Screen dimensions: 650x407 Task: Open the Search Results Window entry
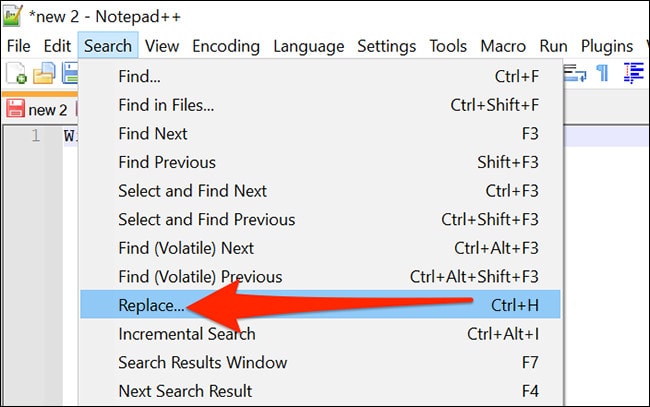point(202,362)
